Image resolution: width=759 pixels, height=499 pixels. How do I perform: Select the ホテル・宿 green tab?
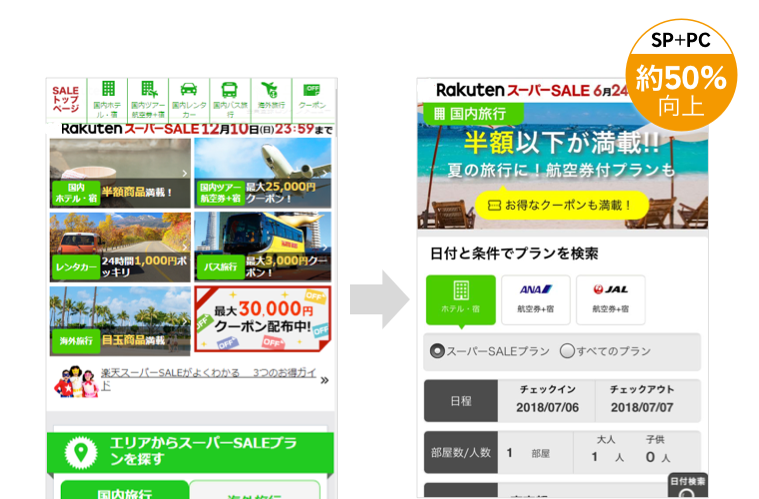[461, 300]
